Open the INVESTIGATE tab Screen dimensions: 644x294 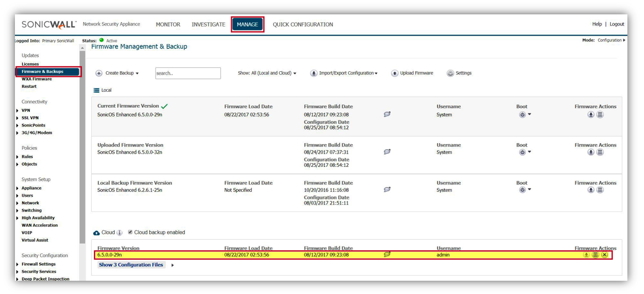pos(208,24)
